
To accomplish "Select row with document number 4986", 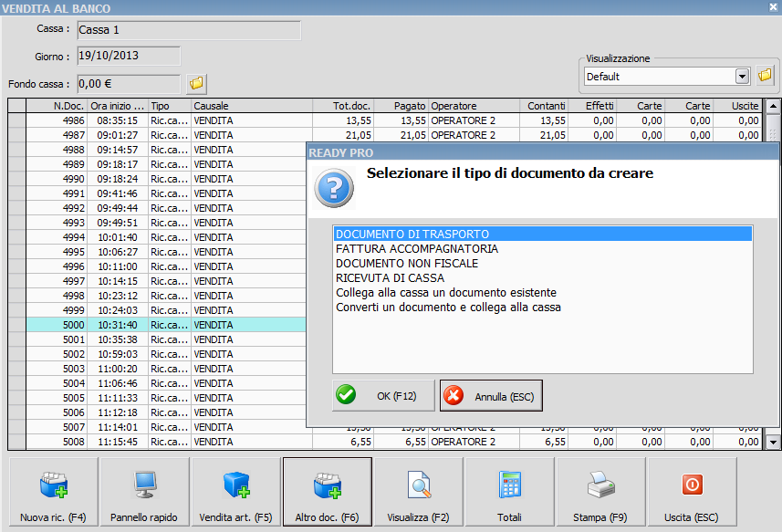I will click(x=394, y=120).
